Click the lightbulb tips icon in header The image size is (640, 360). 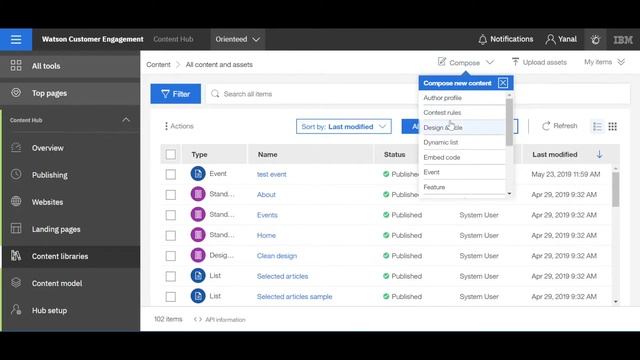point(595,40)
